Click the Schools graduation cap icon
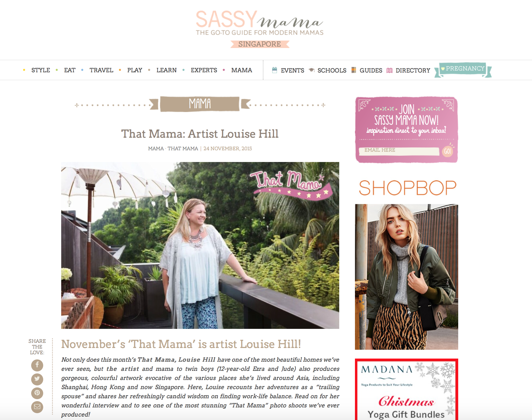Viewport: 532px width, 420px height. click(311, 70)
